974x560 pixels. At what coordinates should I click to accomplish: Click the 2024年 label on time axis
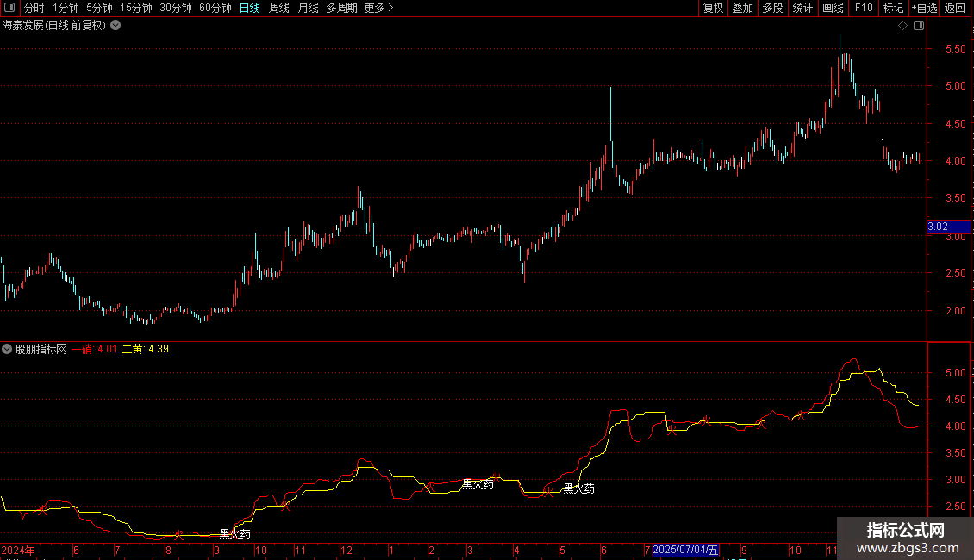tap(18, 550)
